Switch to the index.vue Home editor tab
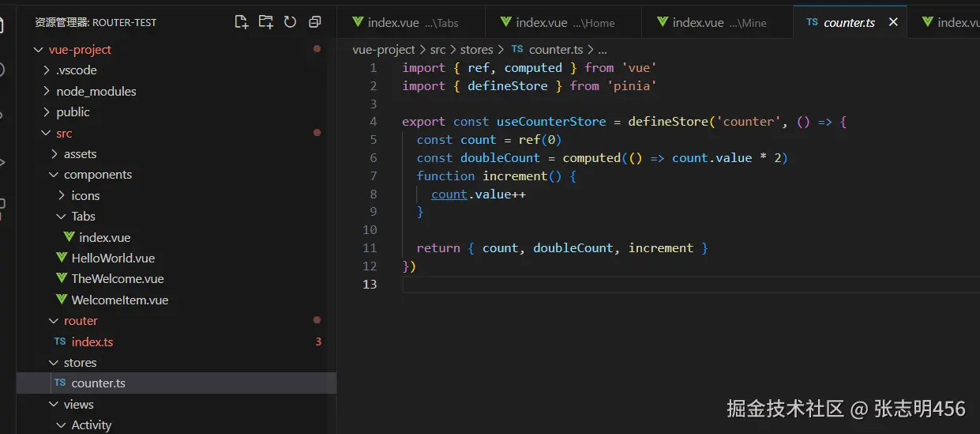This screenshot has width=980, height=434. [x=563, y=22]
